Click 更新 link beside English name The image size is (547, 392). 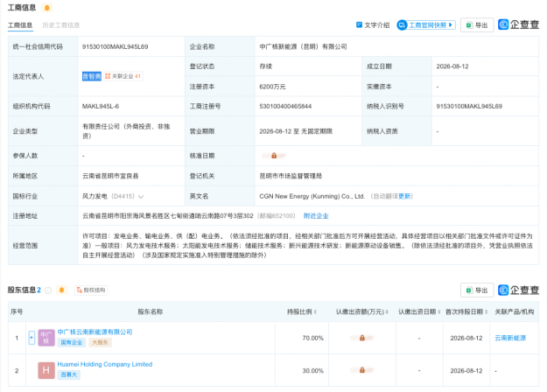404,196
